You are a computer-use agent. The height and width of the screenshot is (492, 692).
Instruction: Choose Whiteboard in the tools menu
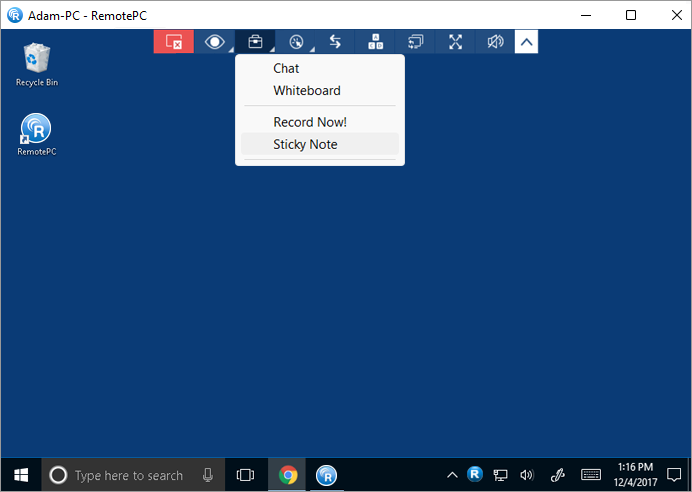[x=307, y=91]
